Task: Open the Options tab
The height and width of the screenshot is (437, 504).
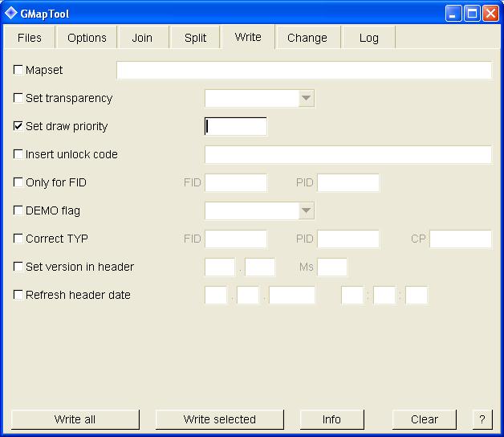Action: tap(87, 38)
